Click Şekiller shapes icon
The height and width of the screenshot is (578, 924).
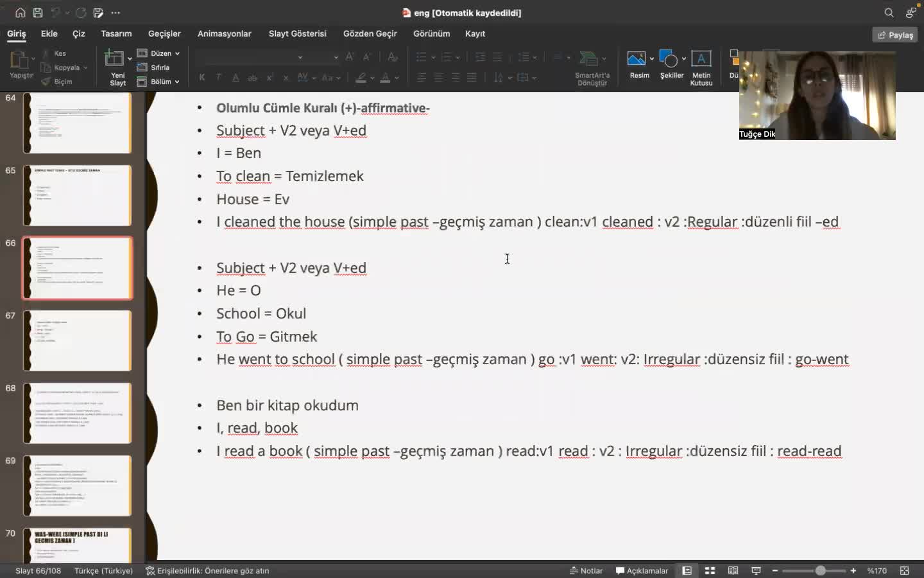tap(668, 59)
